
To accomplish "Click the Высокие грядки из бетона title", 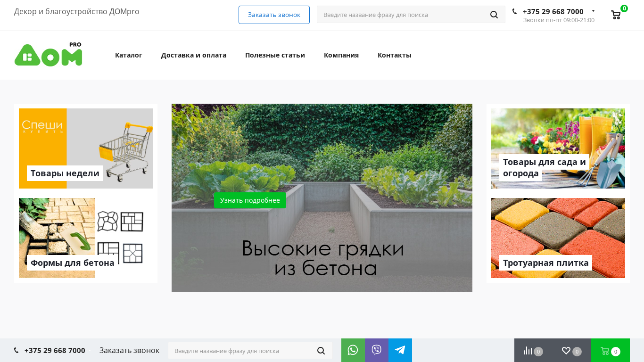I will pos(323,258).
